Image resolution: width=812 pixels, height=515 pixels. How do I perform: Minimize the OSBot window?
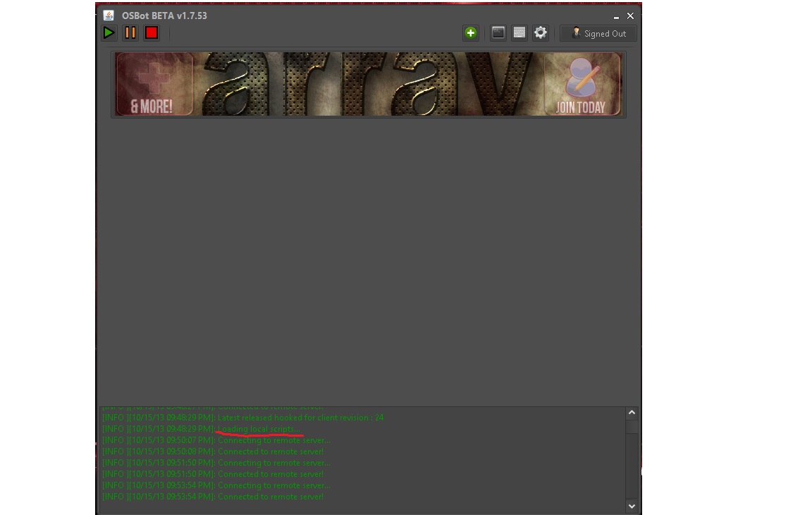[616, 16]
